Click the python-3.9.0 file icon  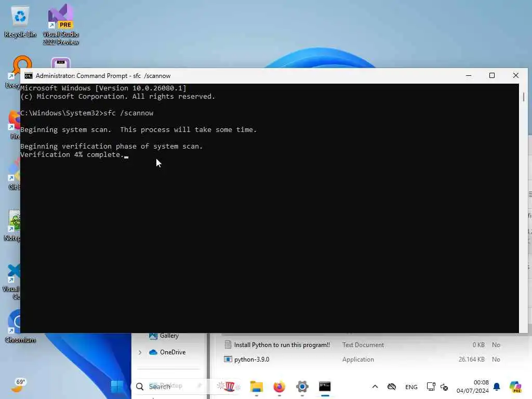pyautogui.click(x=228, y=360)
